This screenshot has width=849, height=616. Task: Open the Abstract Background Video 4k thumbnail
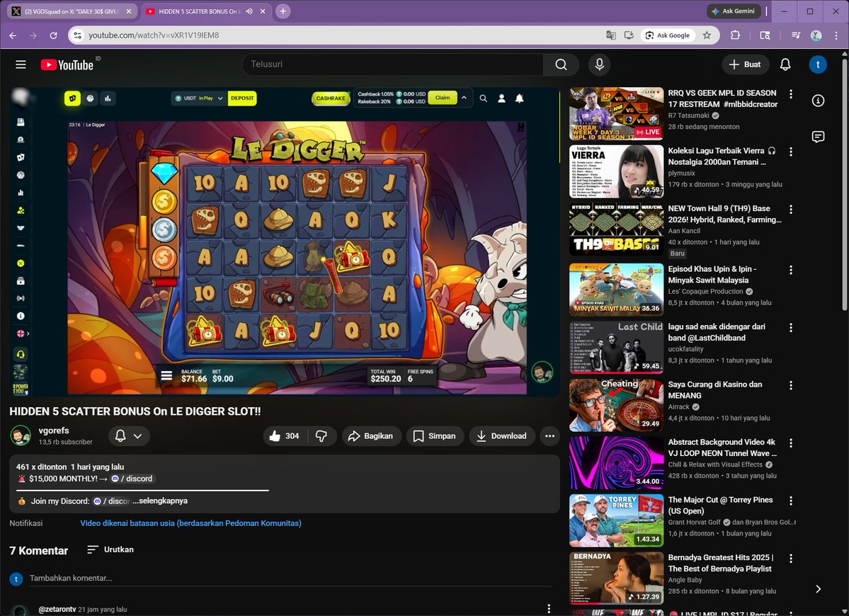616,463
